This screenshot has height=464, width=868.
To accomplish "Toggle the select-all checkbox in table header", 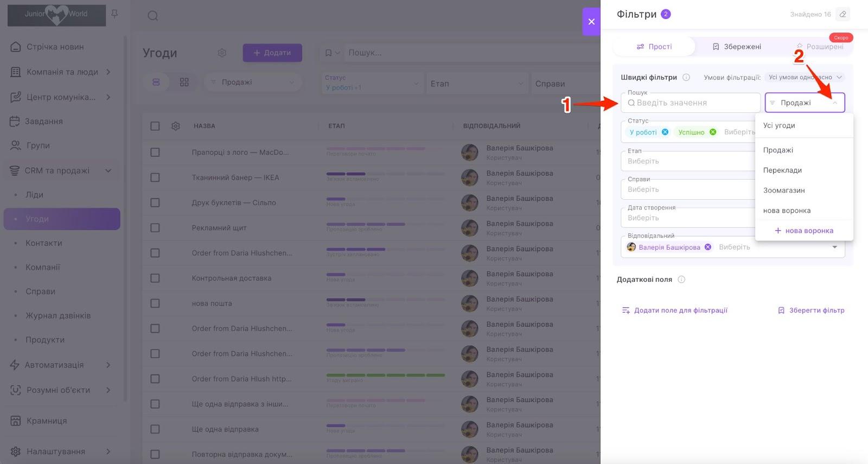I will (x=155, y=126).
